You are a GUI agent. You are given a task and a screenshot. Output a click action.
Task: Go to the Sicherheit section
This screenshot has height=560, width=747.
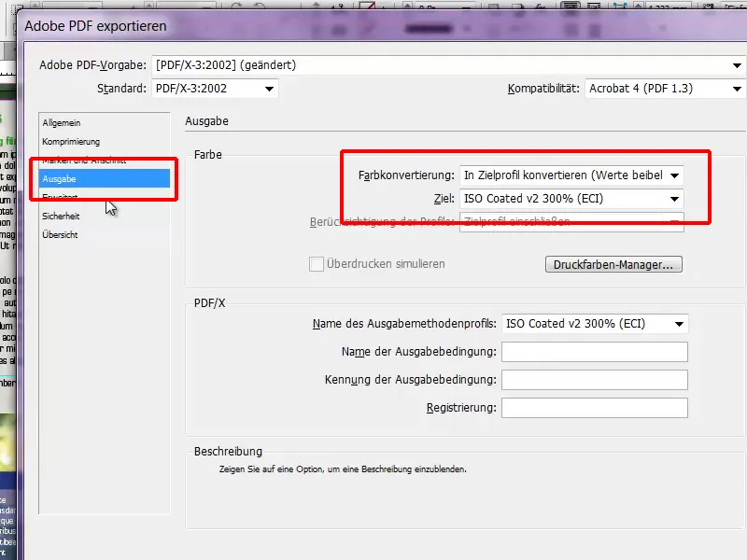[x=61, y=217]
